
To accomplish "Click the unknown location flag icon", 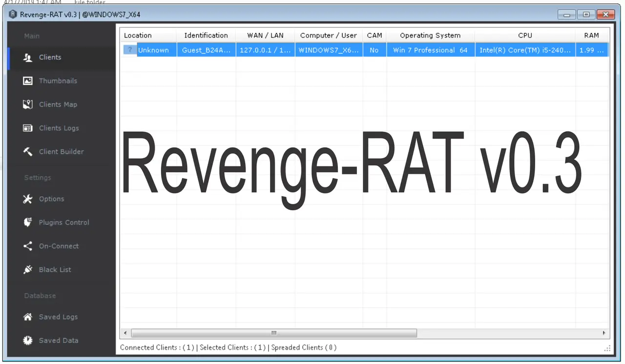I will [129, 50].
